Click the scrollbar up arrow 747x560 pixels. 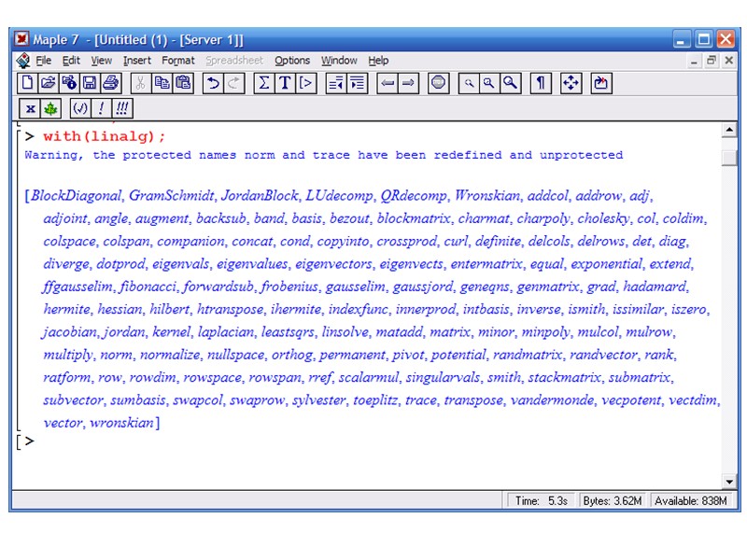[x=729, y=130]
